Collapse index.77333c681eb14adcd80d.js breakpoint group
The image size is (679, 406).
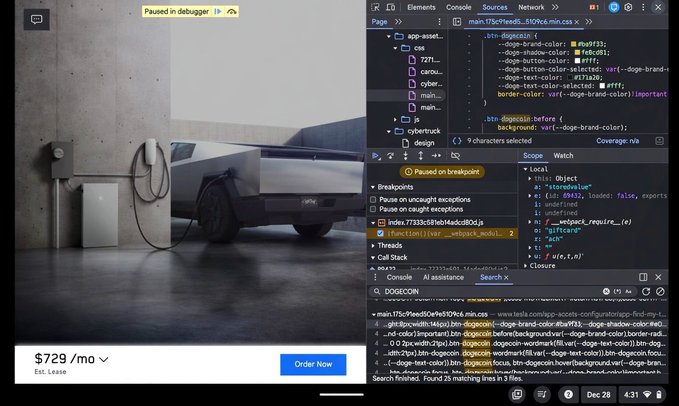[373, 222]
